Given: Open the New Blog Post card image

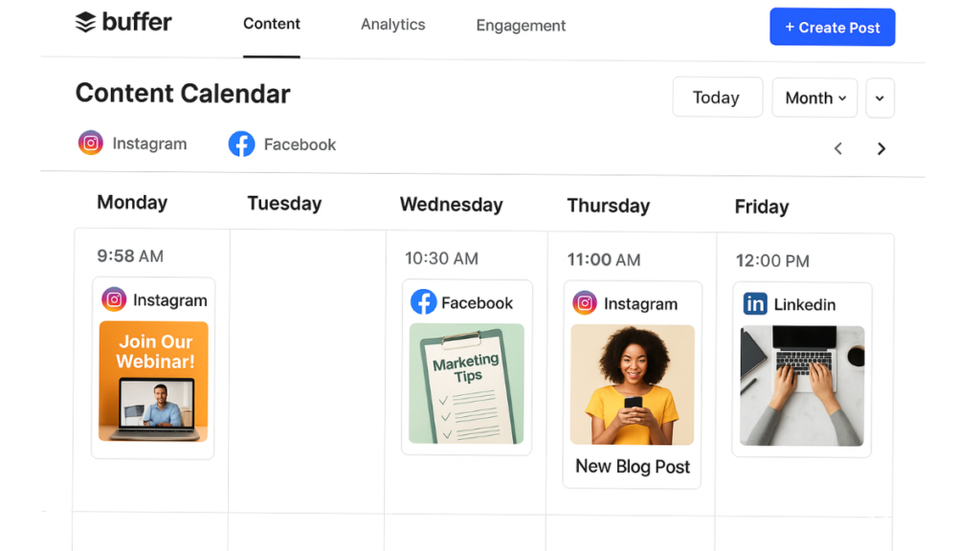Looking at the screenshot, I should (x=632, y=385).
